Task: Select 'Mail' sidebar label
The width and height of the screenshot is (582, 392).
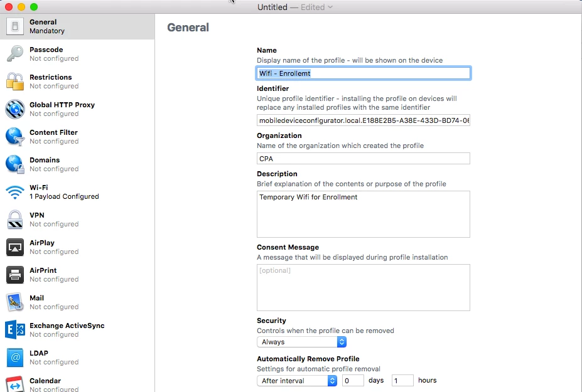Action: coord(37,298)
